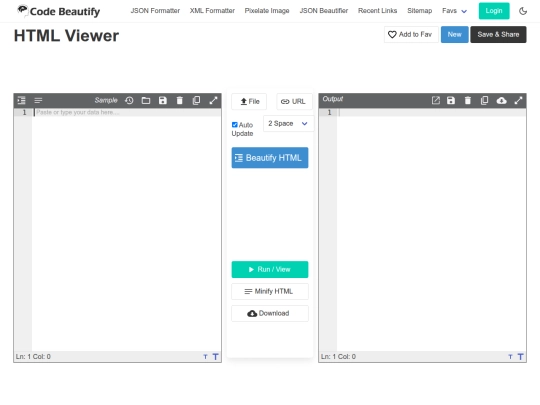Screen dimensions: 540x405
Task: Expand input editor to fullscreen
Action: tap(213, 100)
